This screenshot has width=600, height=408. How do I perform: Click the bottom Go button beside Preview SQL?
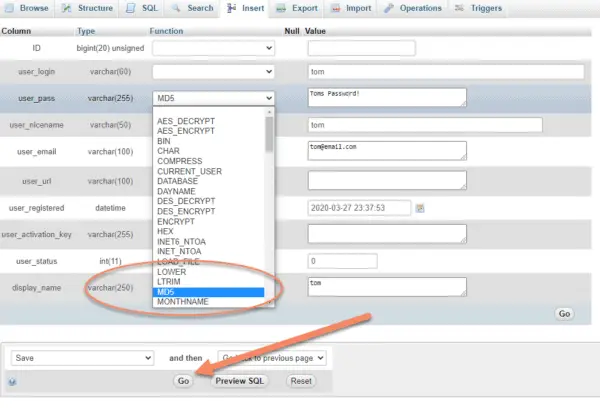point(183,381)
